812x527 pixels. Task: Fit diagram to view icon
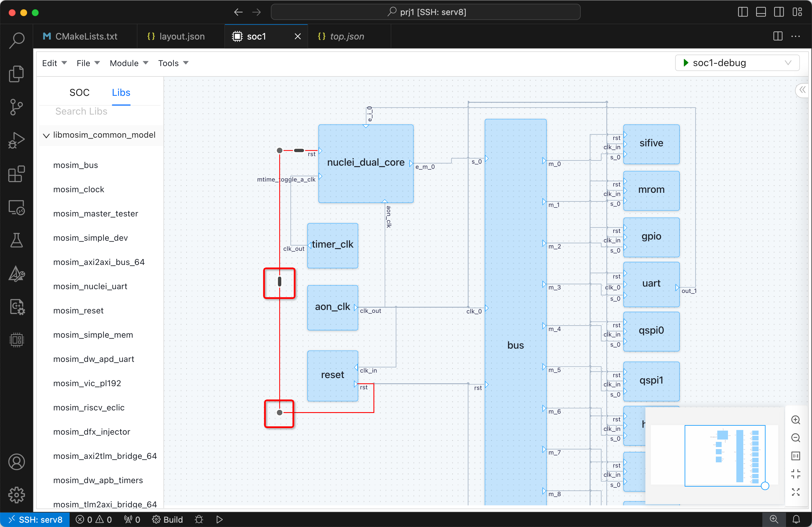796,474
